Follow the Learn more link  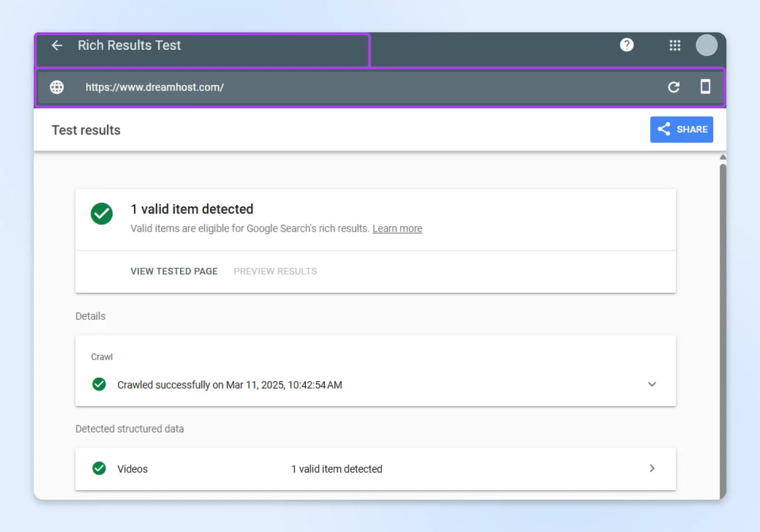point(397,228)
